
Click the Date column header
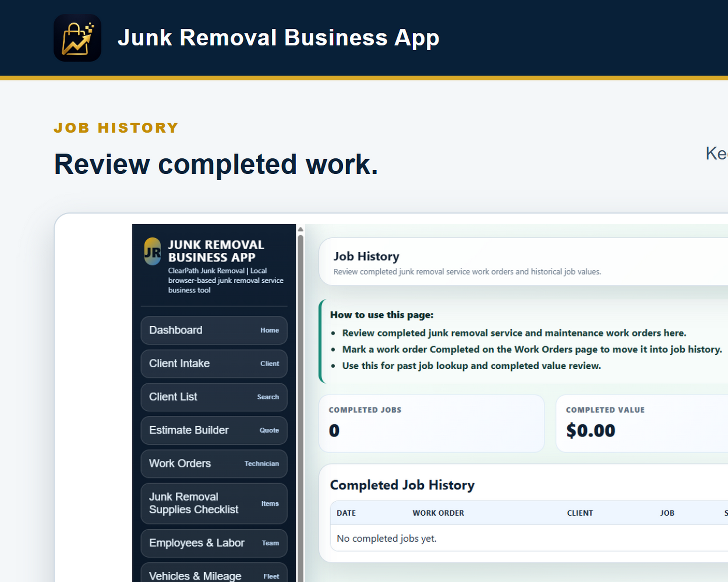click(346, 513)
